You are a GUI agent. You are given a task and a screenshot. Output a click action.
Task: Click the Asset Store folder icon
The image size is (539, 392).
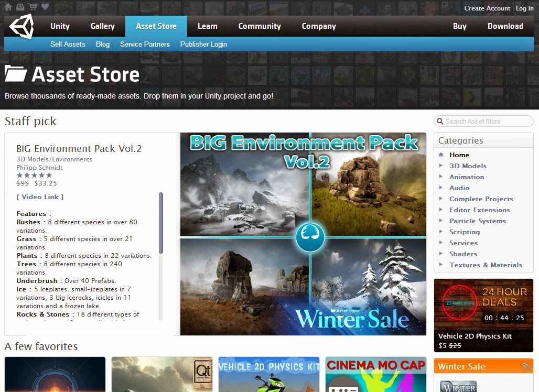point(16,73)
